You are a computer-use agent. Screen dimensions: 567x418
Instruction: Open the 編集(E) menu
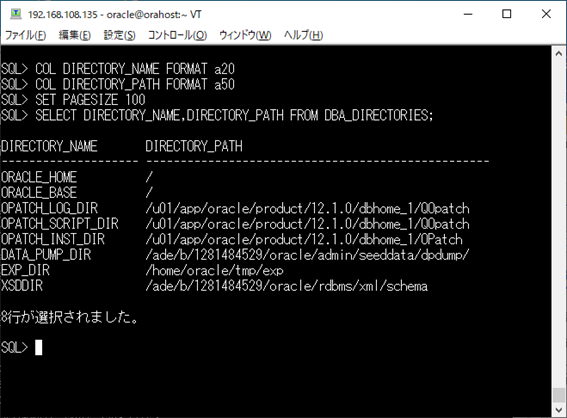pos(74,35)
